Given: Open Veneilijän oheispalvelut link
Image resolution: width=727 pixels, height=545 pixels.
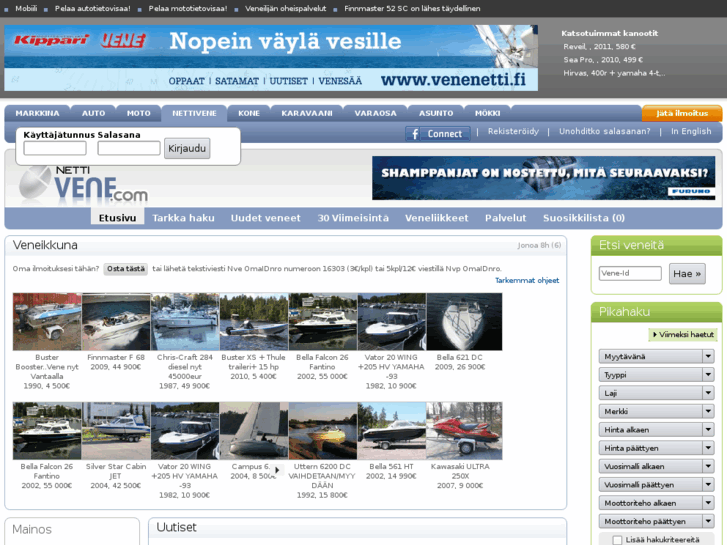Looking at the screenshot, I should click(286, 8).
